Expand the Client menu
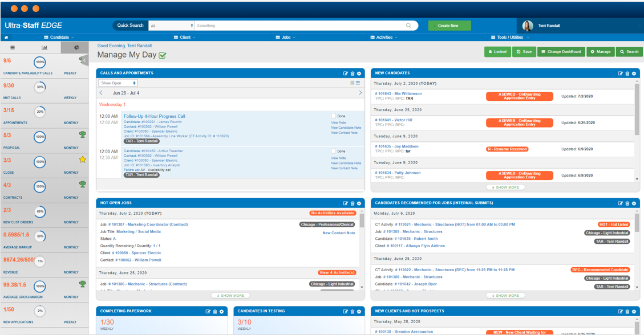The height and width of the screenshot is (335, 644). tap(185, 37)
